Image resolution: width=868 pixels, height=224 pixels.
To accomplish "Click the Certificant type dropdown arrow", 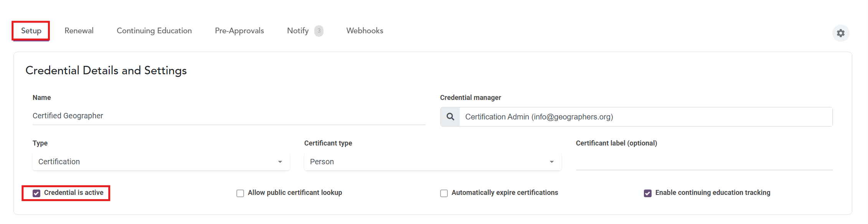I will coord(552,162).
